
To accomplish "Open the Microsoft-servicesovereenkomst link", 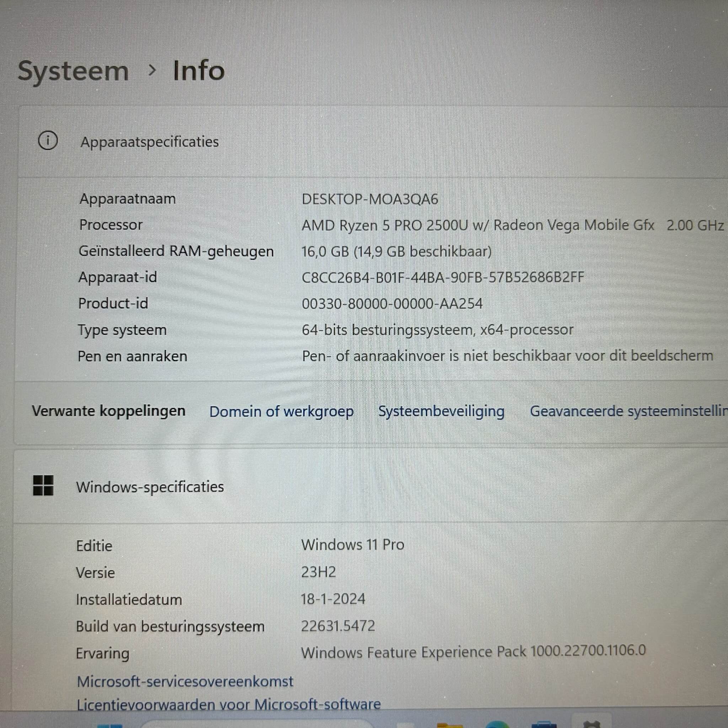I will tap(185, 681).
